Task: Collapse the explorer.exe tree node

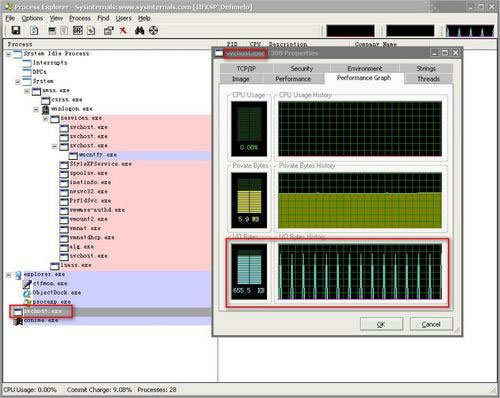Action: tap(9, 275)
